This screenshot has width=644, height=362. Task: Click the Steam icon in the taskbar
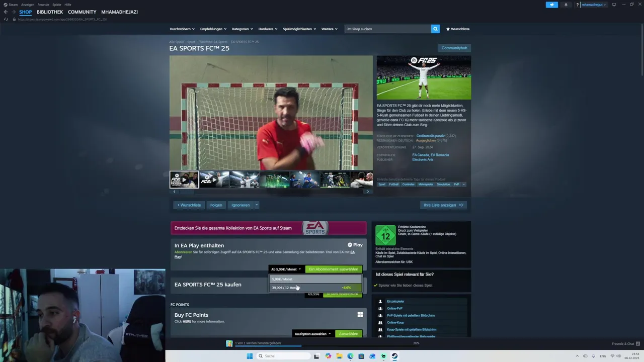click(394, 356)
